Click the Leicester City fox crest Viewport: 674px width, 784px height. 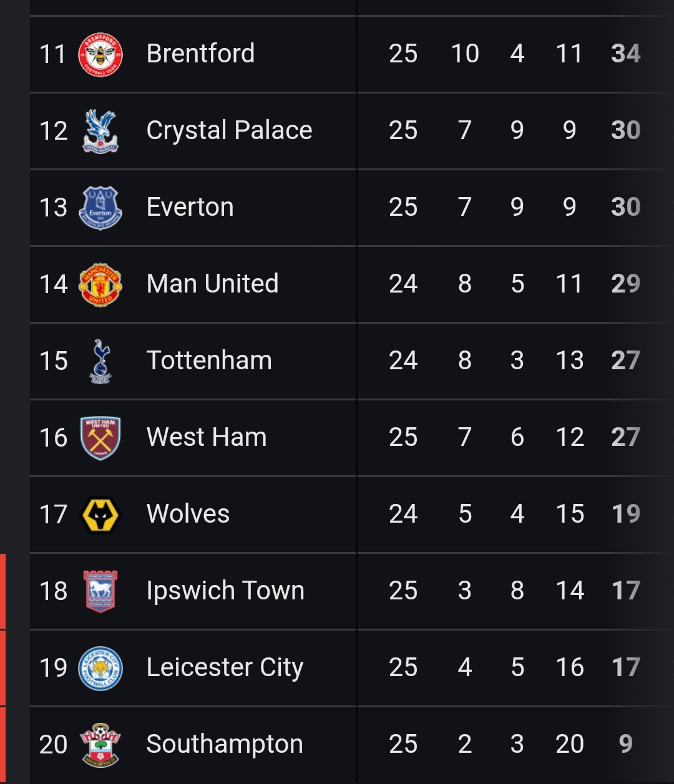pyautogui.click(x=100, y=668)
